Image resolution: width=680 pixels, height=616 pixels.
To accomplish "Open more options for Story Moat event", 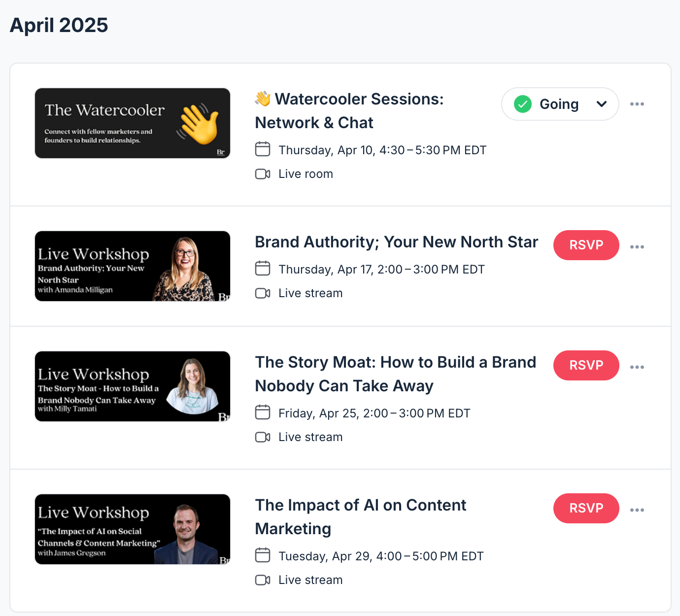I will [x=637, y=367].
